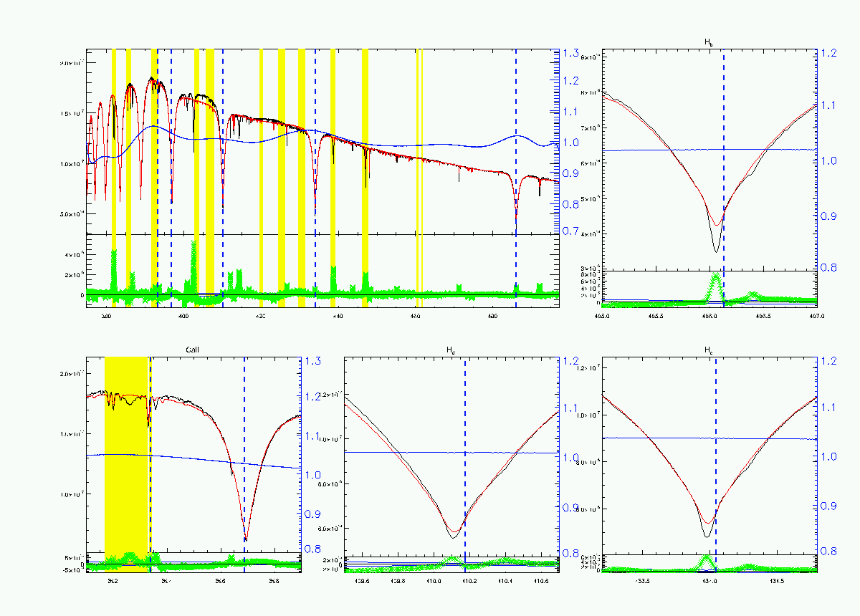Click blue axis value 1.0 on the CaII plot
Viewport: 860px width, 616px height.
314,475
